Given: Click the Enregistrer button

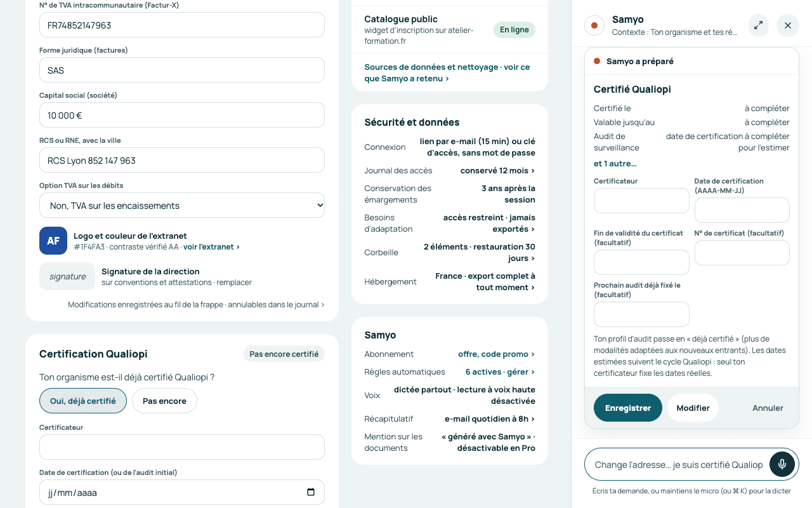Looking at the screenshot, I should pos(628,408).
